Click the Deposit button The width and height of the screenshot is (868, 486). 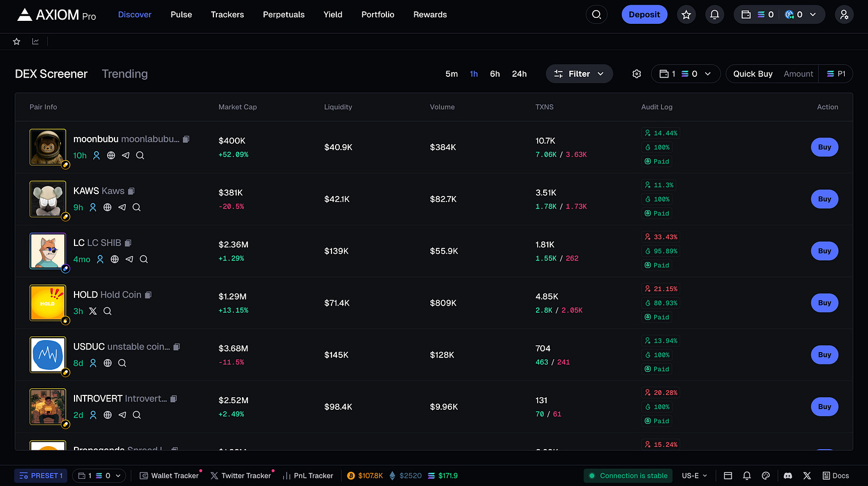point(644,14)
